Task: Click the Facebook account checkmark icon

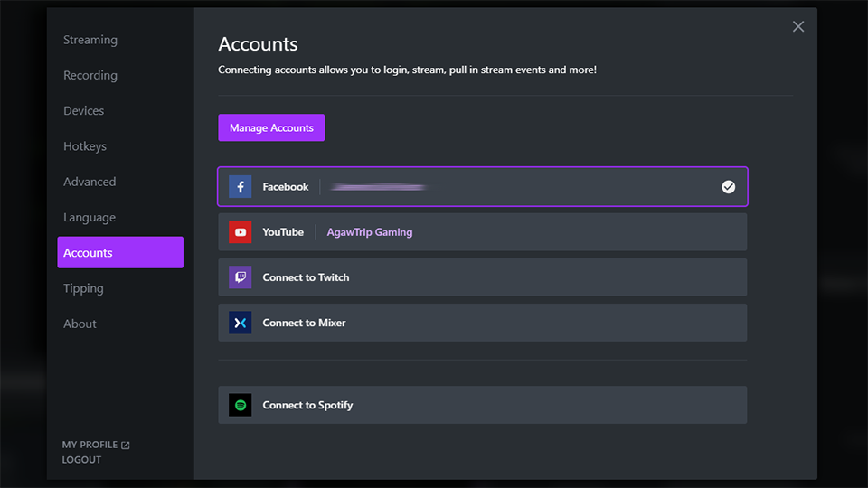Action: tap(729, 187)
